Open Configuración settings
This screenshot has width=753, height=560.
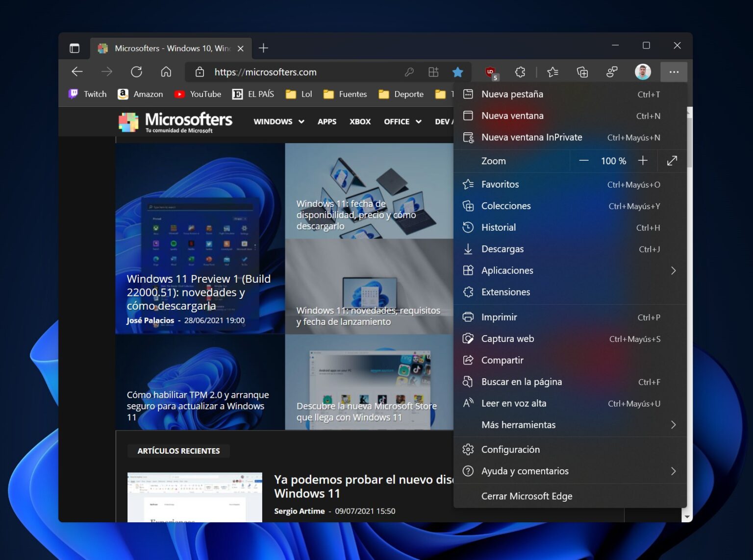(570, 449)
